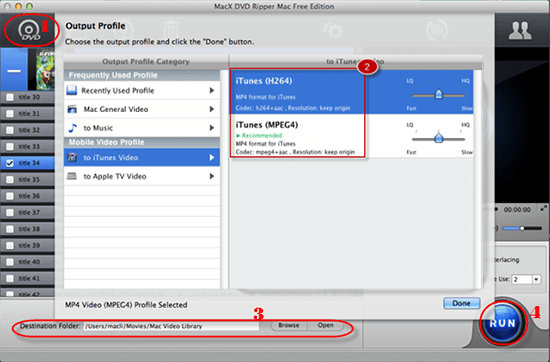Click the blue minus tile above the title list
Viewport: 550px width, 362px height.
(14, 70)
